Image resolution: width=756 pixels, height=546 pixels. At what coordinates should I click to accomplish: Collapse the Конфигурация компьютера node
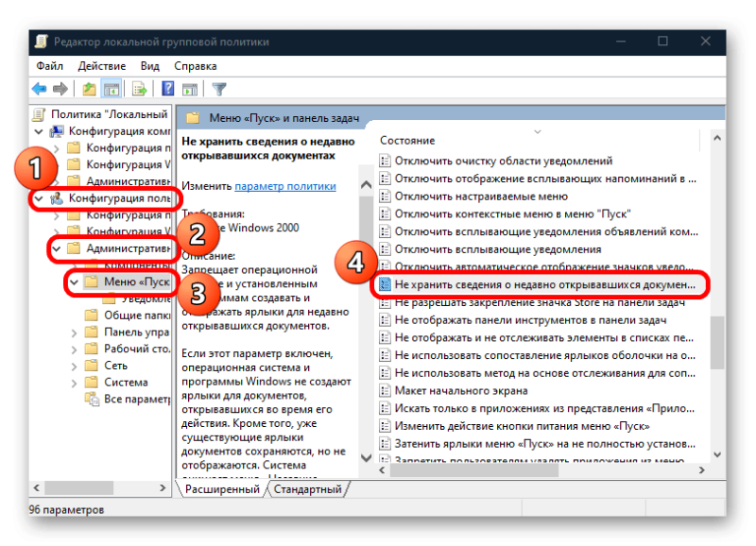click(39, 131)
